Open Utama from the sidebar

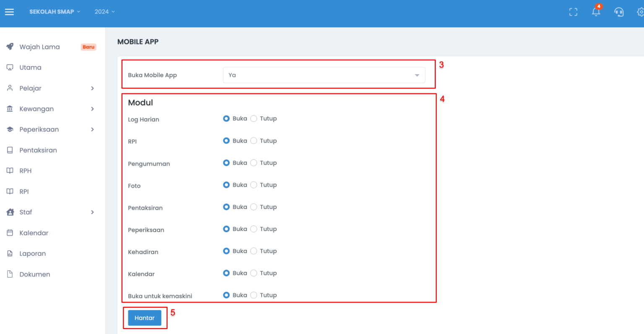click(x=30, y=67)
